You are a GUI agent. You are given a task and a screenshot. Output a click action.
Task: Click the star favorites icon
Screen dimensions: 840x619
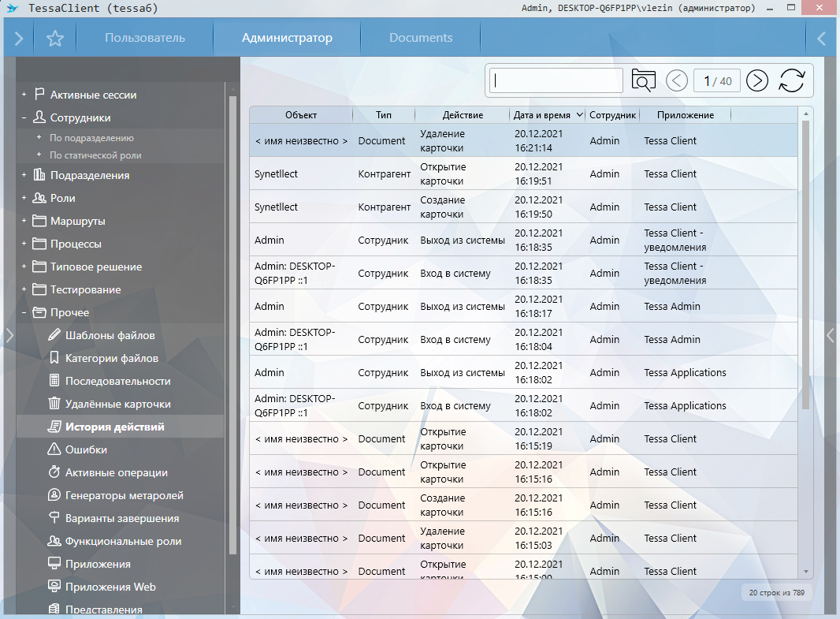point(54,38)
